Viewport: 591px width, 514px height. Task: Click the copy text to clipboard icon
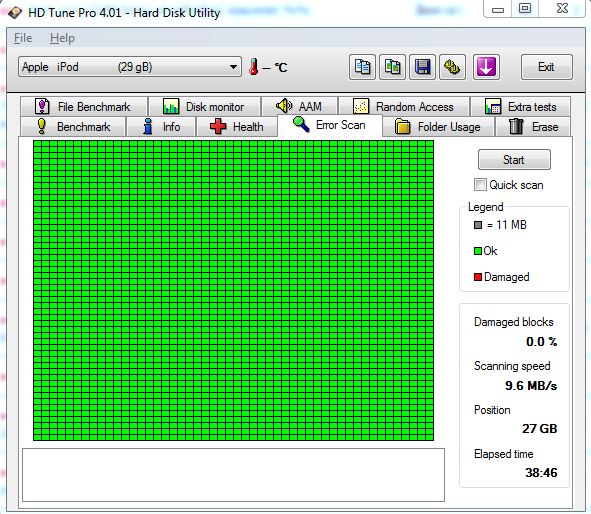click(362, 67)
